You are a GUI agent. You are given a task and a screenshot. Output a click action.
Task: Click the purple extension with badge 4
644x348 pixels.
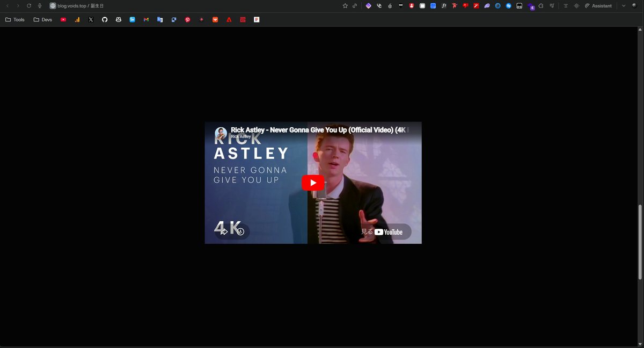click(x=530, y=6)
